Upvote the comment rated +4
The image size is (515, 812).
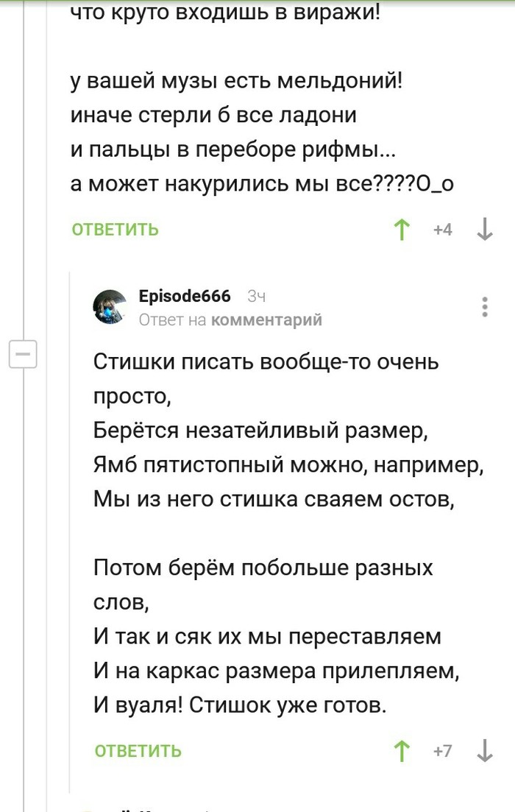(x=402, y=230)
